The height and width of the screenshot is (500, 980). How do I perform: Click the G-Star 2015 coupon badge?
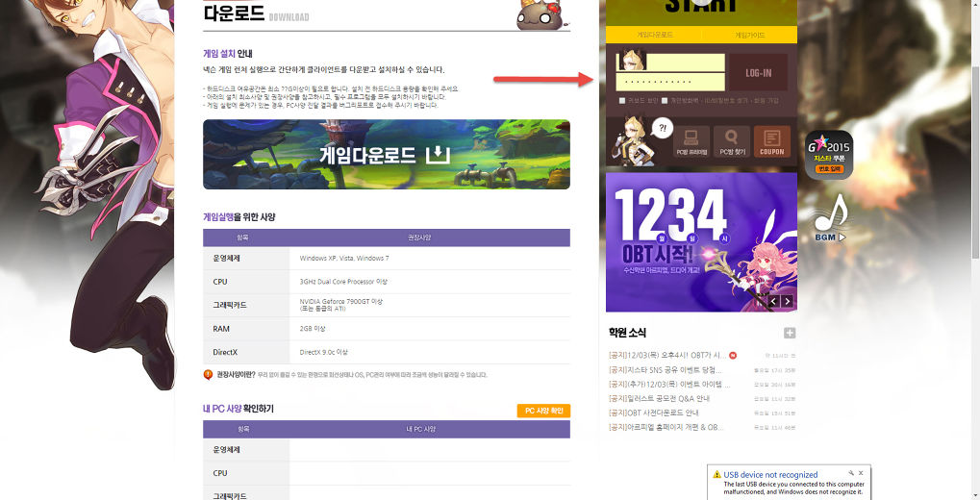coord(828,154)
